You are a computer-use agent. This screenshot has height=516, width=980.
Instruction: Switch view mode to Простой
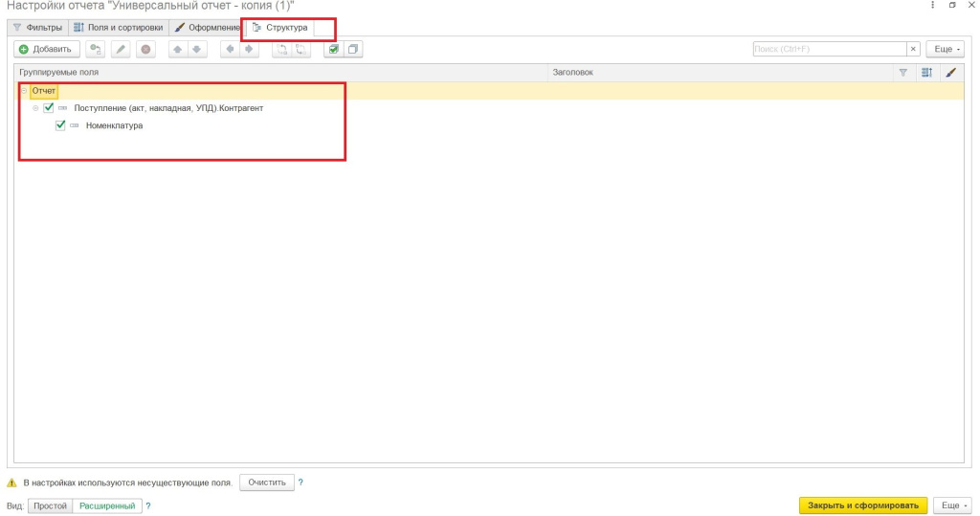(x=51, y=505)
